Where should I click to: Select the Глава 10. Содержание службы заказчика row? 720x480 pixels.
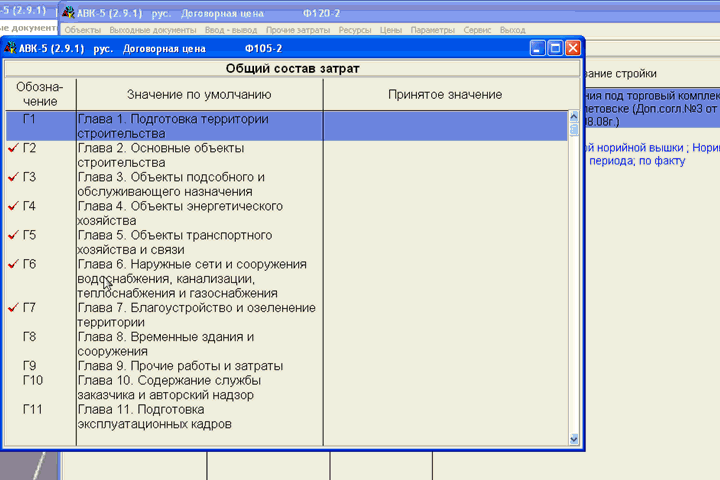[199, 387]
